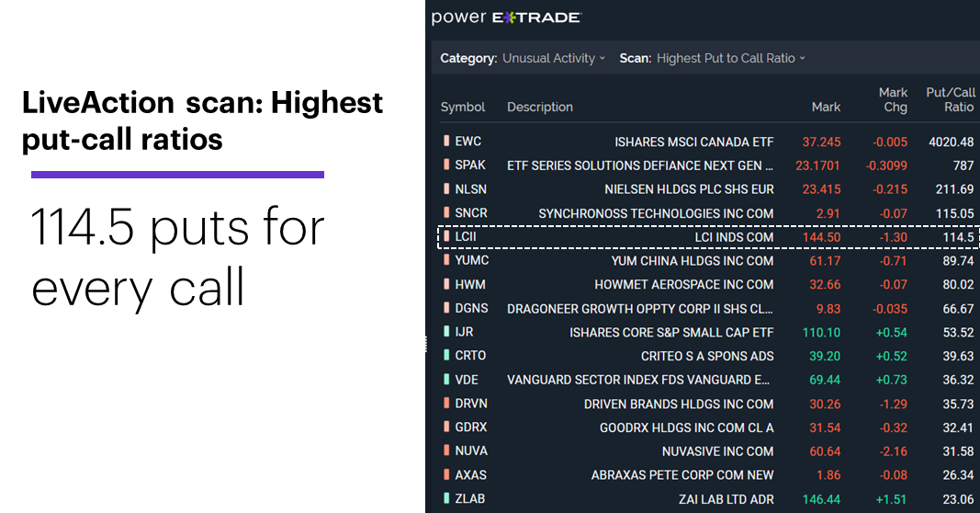Click the 1.86 mark value for AXAS
The height and width of the screenshot is (513, 980).
pyautogui.click(x=828, y=474)
